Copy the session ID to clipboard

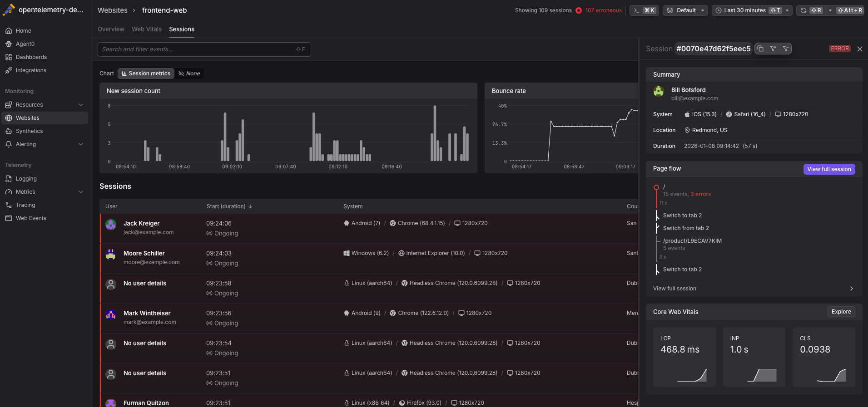click(761, 49)
